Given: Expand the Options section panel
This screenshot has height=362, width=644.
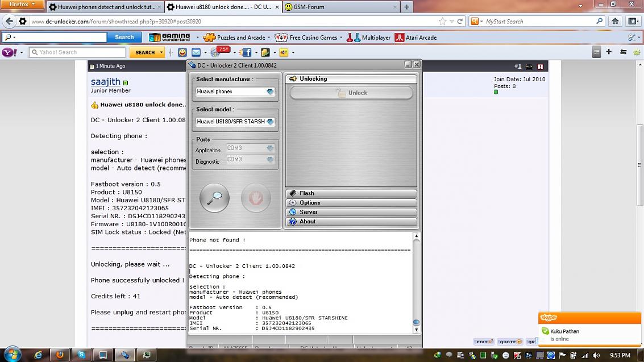Looking at the screenshot, I should tap(351, 203).
